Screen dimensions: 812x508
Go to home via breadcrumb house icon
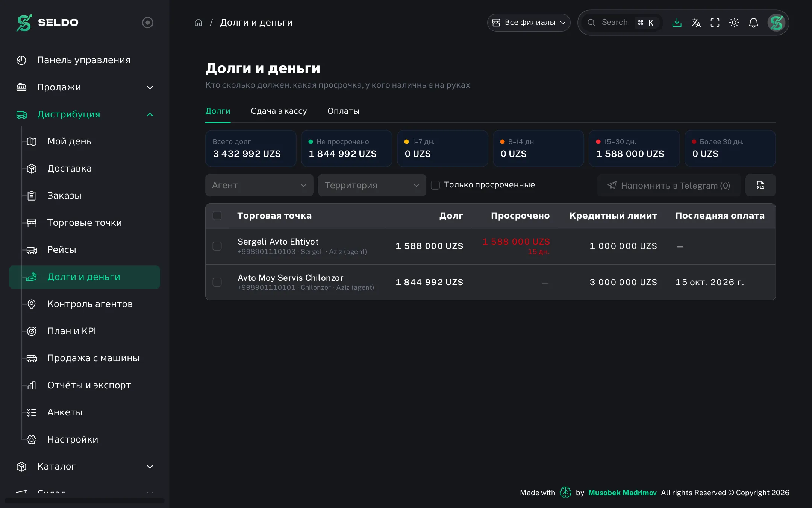coord(198,23)
